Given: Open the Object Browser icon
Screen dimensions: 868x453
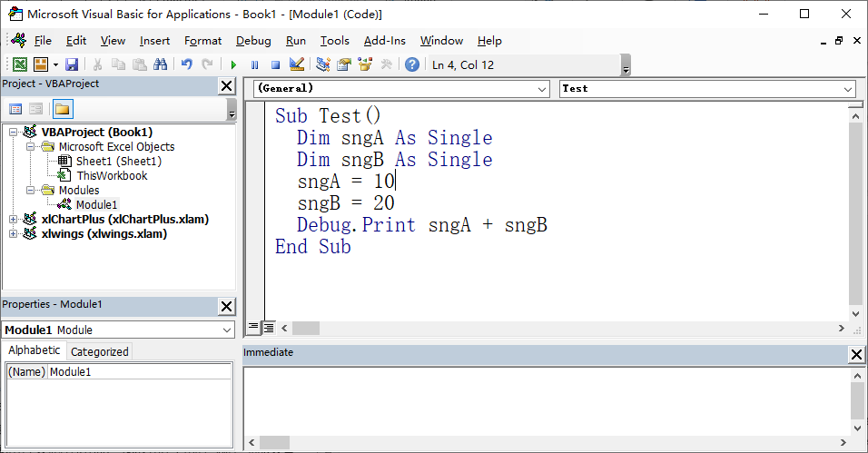Looking at the screenshot, I should (x=365, y=64).
